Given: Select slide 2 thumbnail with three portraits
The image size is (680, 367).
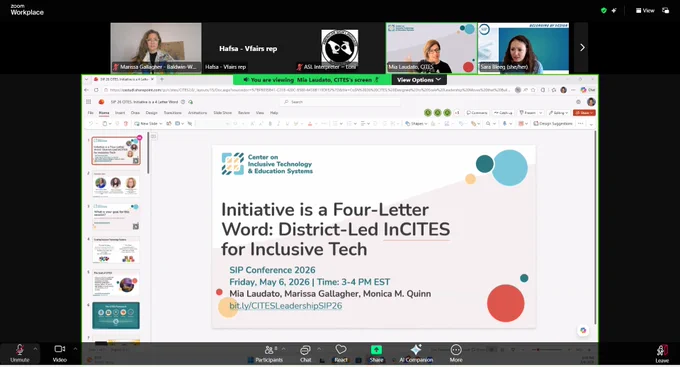Looking at the screenshot, I should click(x=116, y=184).
